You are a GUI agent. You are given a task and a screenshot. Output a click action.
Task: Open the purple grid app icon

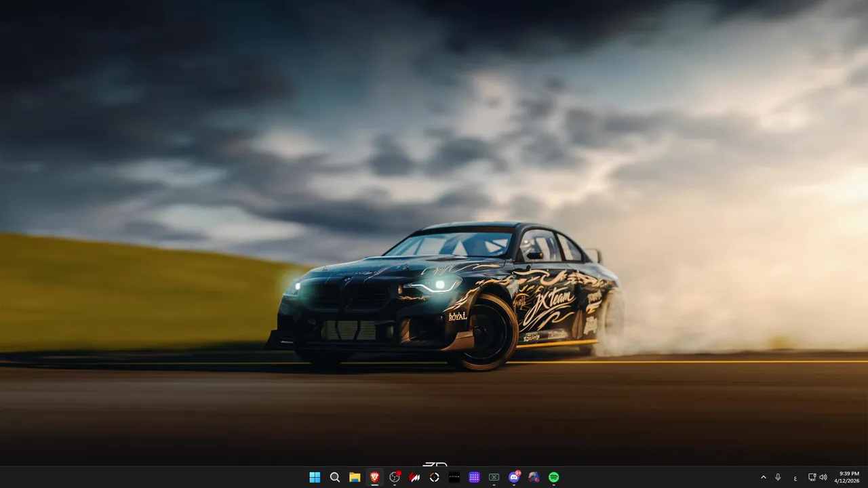(474, 477)
